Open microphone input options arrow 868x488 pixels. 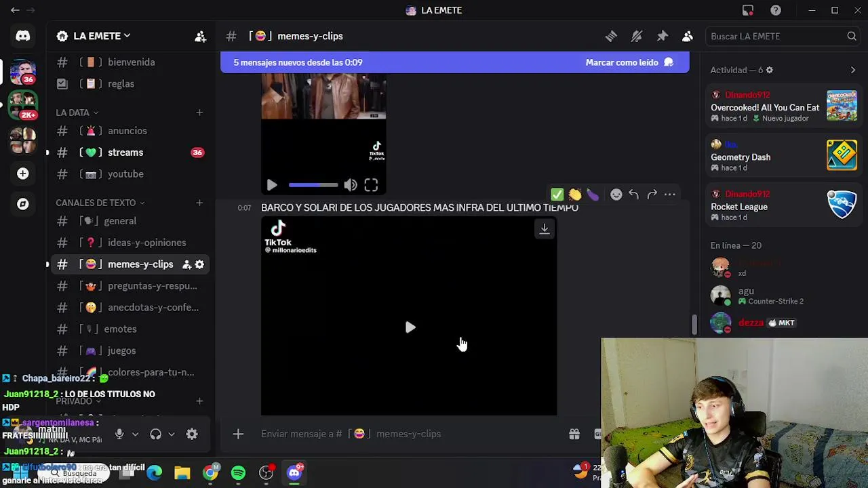coord(135,434)
